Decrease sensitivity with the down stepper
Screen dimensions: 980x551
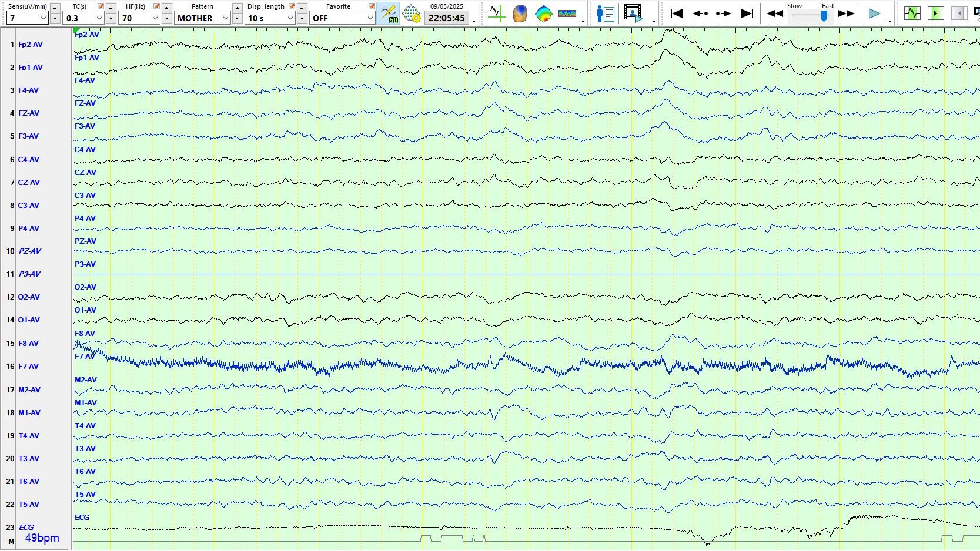coord(55,18)
